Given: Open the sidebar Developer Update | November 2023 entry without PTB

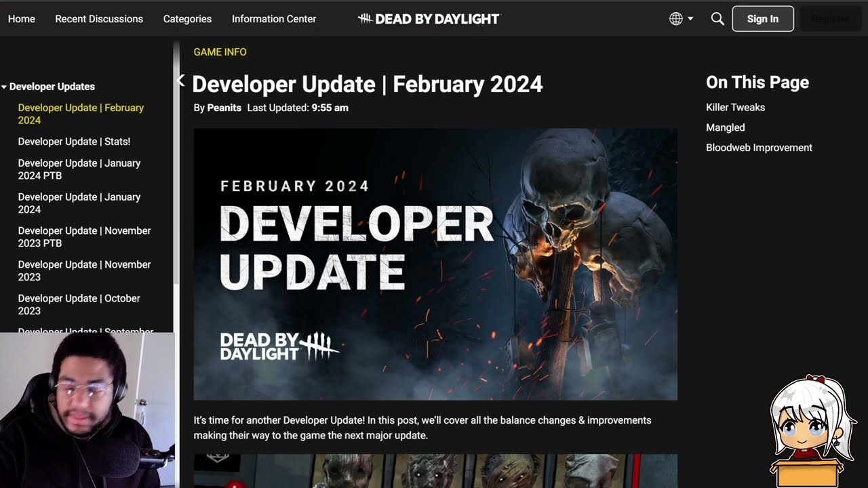Looking at the screenshot, I should click(x=84, y=271).
